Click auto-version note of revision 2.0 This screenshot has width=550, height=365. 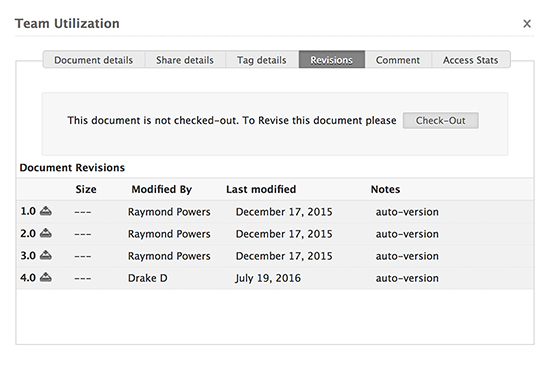(x=407, y=234)
